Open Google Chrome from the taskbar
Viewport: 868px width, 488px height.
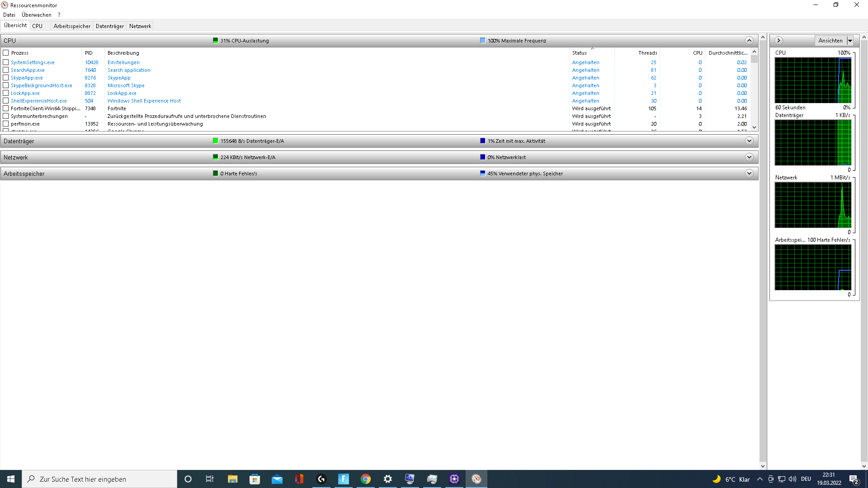click(x=366, y=479)
